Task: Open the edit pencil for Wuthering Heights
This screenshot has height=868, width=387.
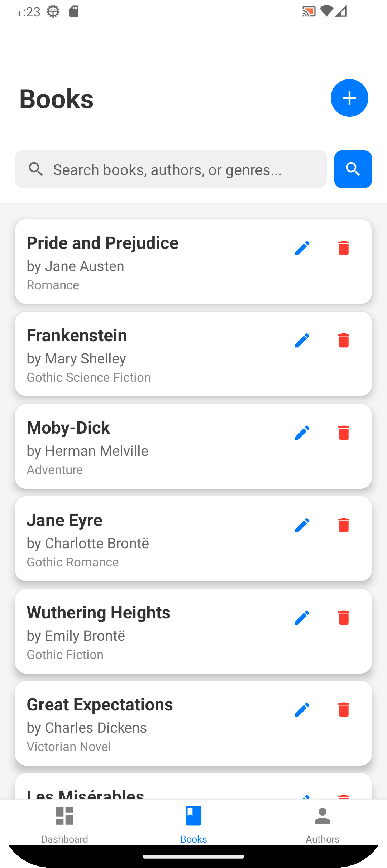Action: point(302,617)
